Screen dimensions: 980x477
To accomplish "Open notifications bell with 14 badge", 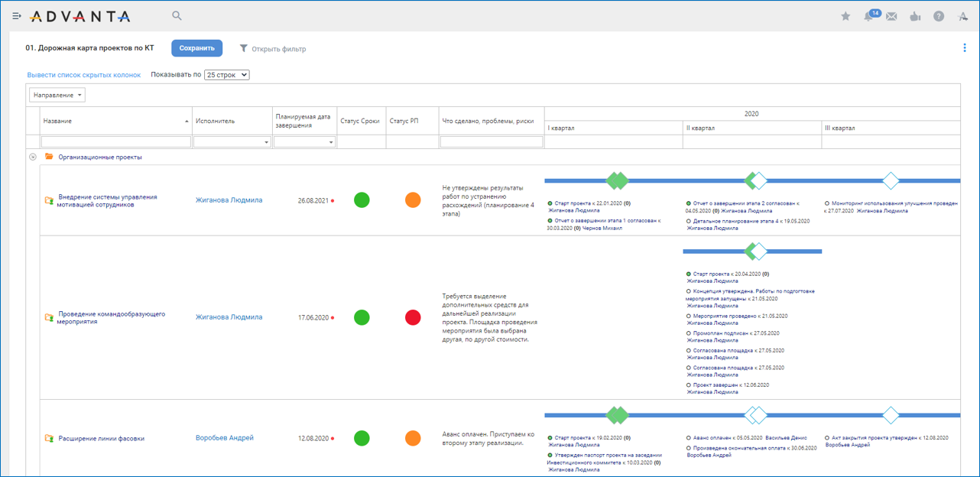I will pos(869,17).
